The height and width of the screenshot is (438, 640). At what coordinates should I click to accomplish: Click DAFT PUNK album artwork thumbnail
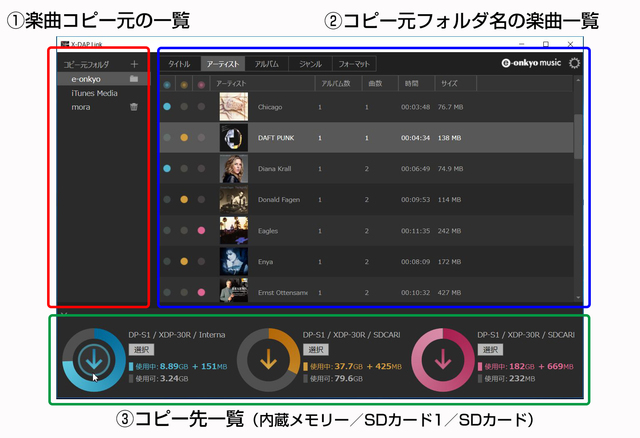[x=233, y=138]
